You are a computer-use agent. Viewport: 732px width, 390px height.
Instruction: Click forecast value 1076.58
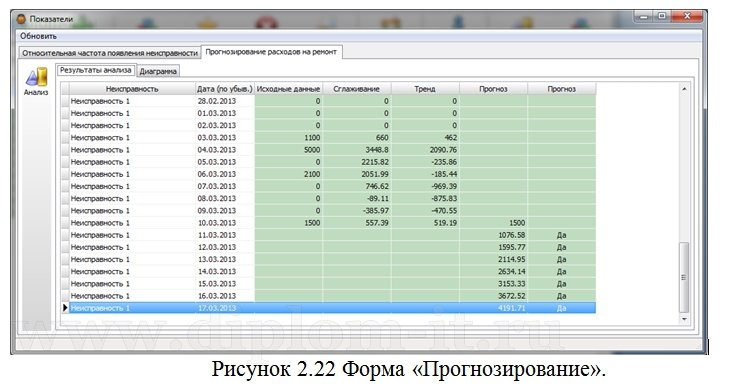[512, 235]
